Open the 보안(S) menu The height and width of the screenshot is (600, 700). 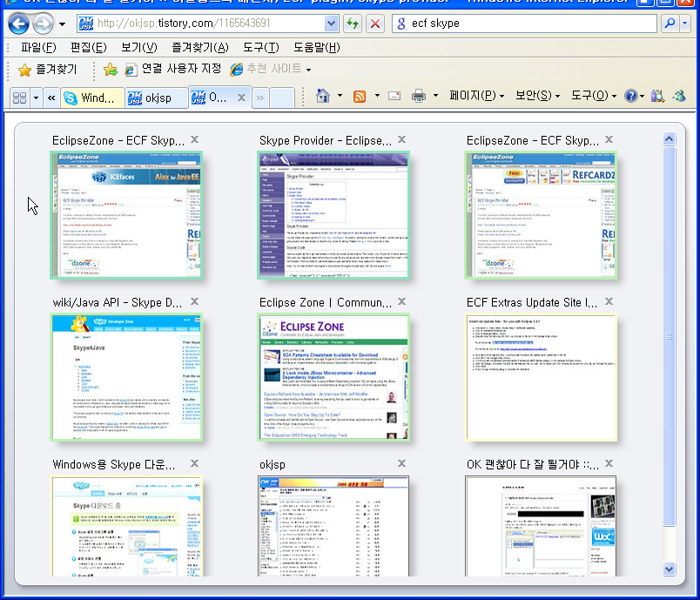pos(537,96)
